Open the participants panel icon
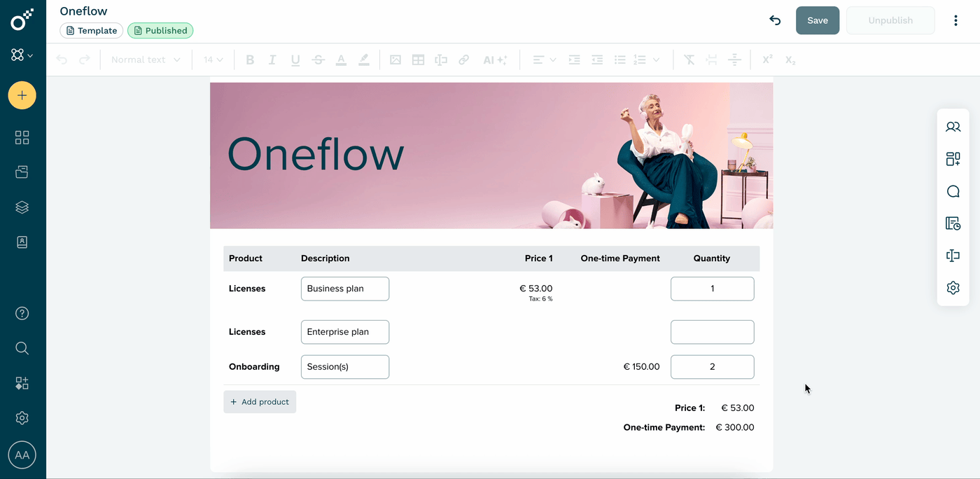Viewport: 980px width, 479px height. point(953,127)
